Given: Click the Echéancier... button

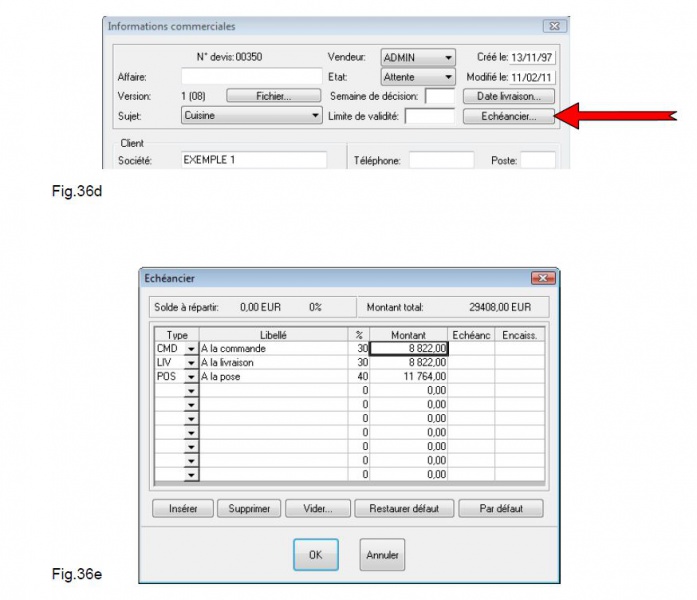Looking at the screenshot, I should pyautogui.click(x=508, y=116).
